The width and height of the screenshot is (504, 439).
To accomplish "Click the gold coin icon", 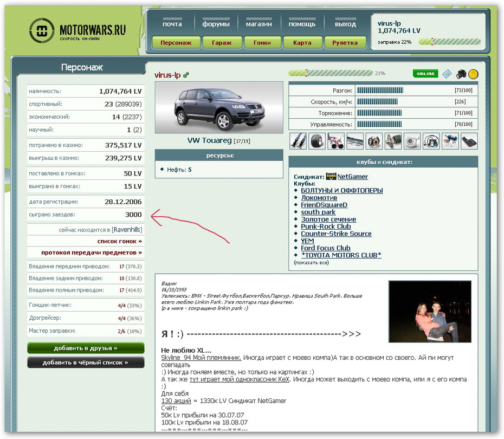I will click(473, 74).
